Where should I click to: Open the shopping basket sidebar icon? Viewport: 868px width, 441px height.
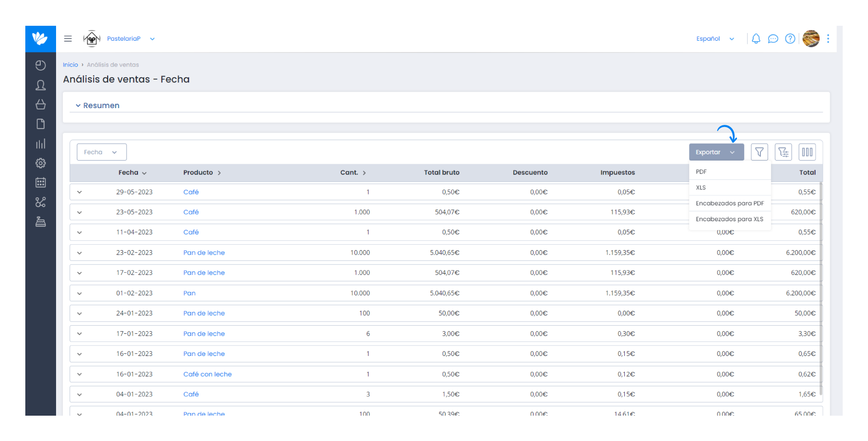point(40,104)
